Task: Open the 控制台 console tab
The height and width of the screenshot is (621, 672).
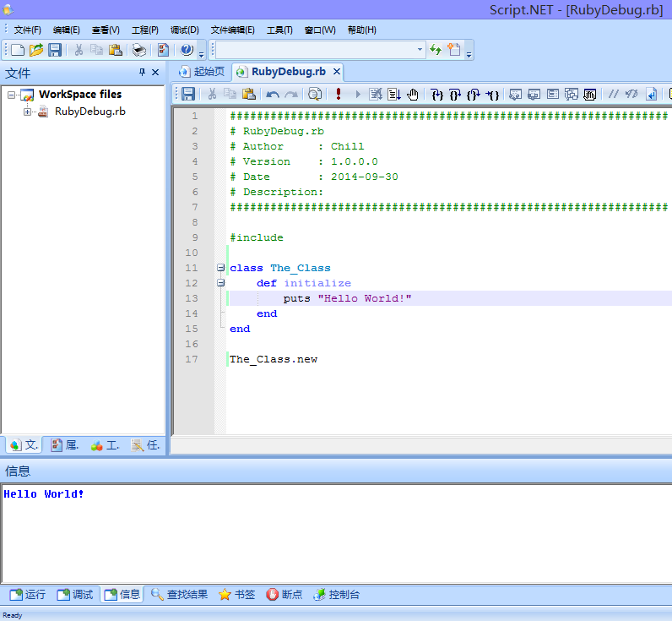Action: [x=337, y=595]
